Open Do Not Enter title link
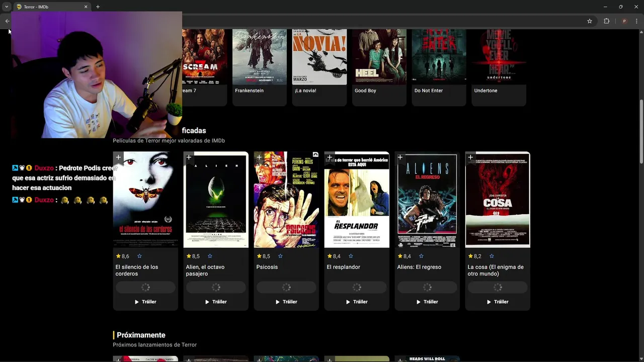Viewport: 644px width, 362px height. click(429, 90)
